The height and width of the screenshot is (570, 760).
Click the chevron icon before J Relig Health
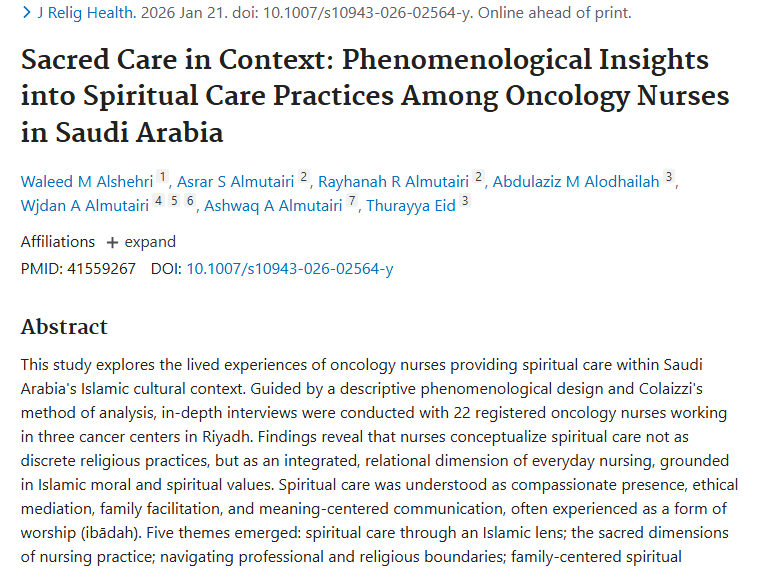(x=26, y=13)
